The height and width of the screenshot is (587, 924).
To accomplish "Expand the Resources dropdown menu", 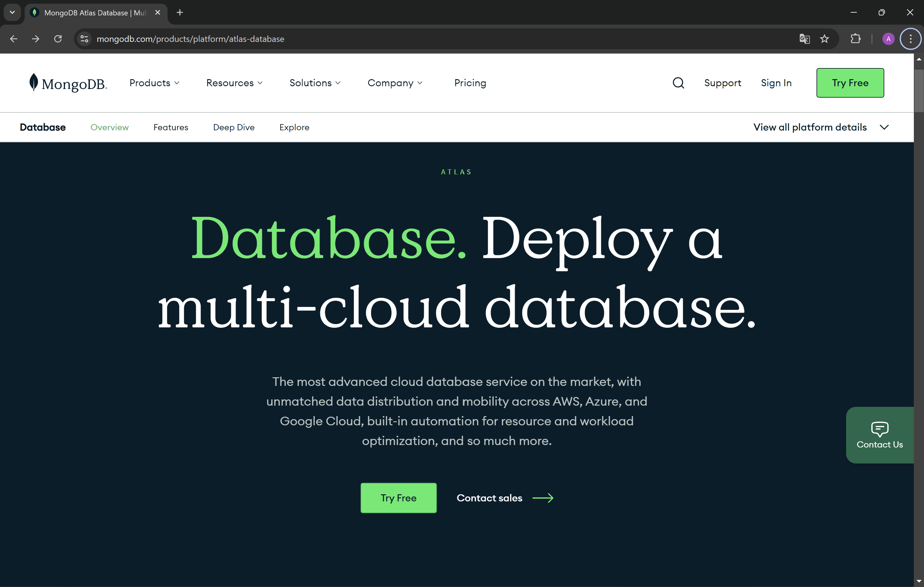I will point(234,83).
